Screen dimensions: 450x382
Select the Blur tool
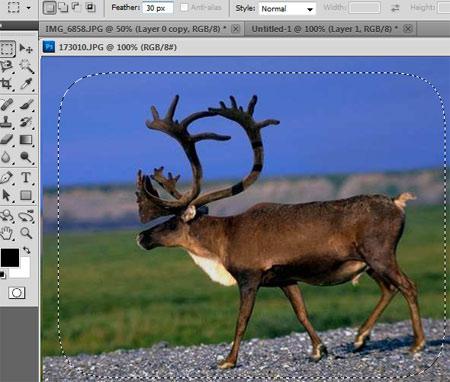7,157
